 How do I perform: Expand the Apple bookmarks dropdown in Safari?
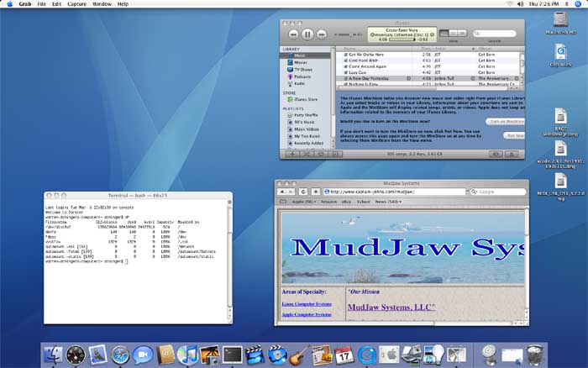[303, 202]
